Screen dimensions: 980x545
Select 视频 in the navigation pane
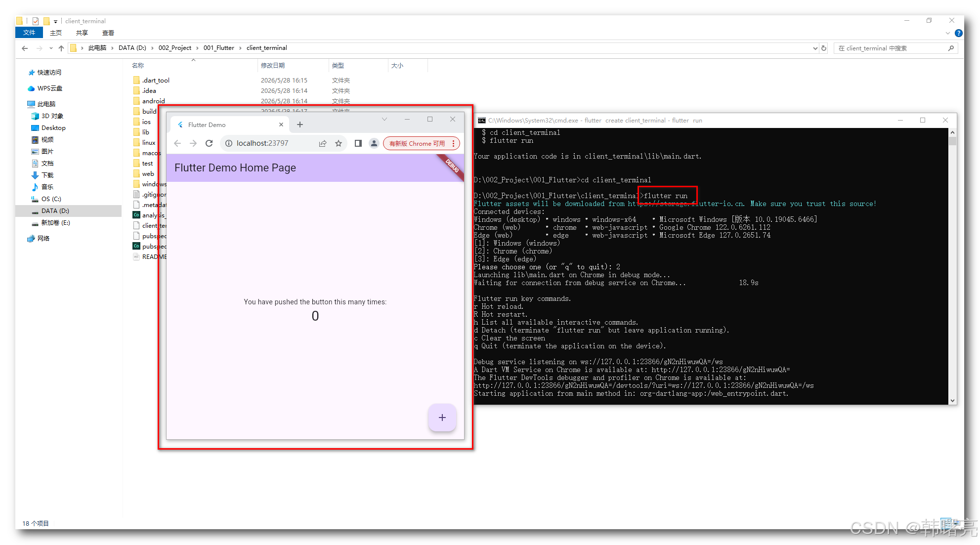(47, 140)
